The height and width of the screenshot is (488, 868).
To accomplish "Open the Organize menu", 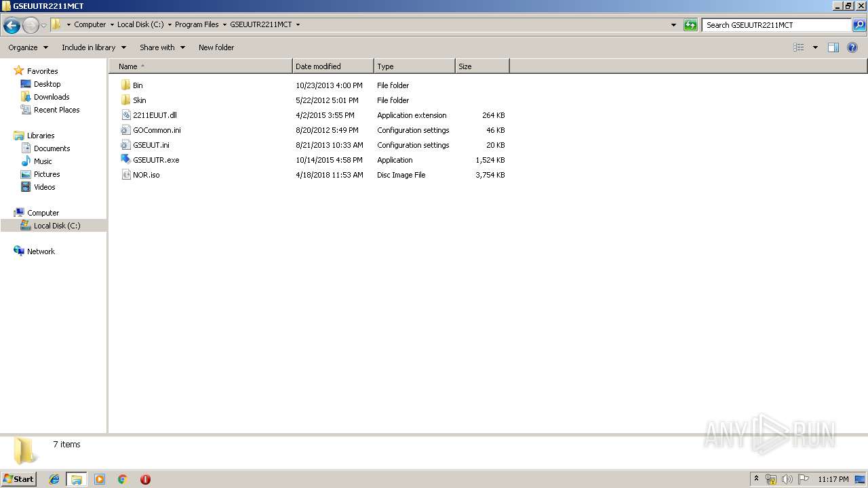I will point(28,47).
